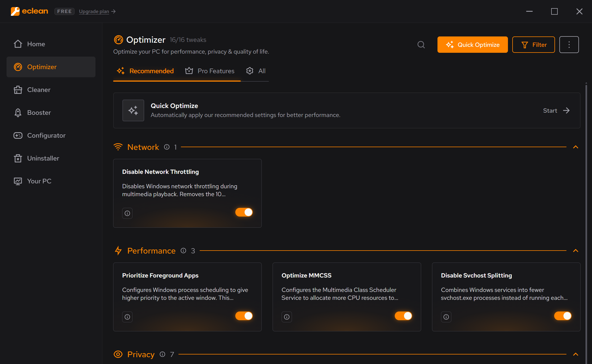Click the FREE plan badge
Viewport: 592px width, 364px height.
tap(64, 11)
